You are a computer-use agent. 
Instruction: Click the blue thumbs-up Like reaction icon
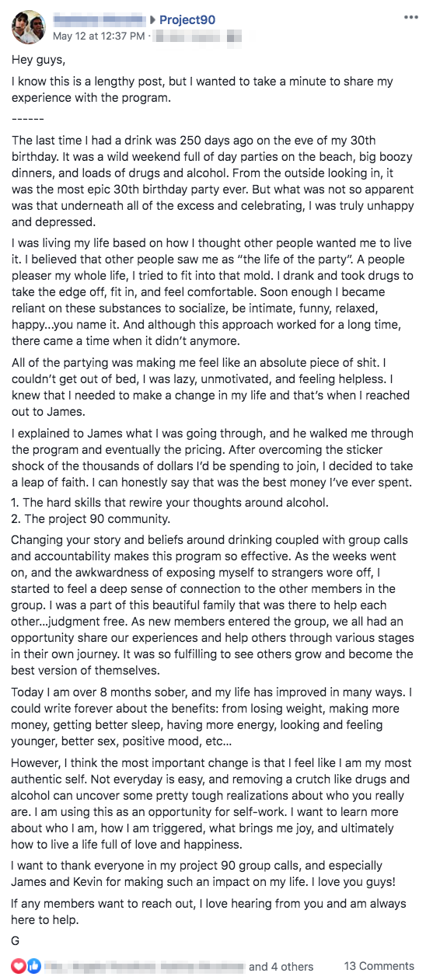33,966
